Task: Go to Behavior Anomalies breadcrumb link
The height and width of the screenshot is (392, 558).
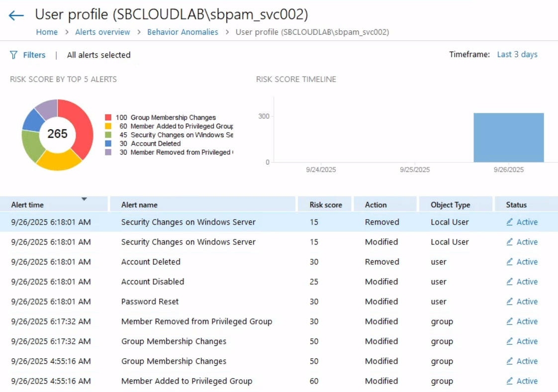Action: pos(182,32)
